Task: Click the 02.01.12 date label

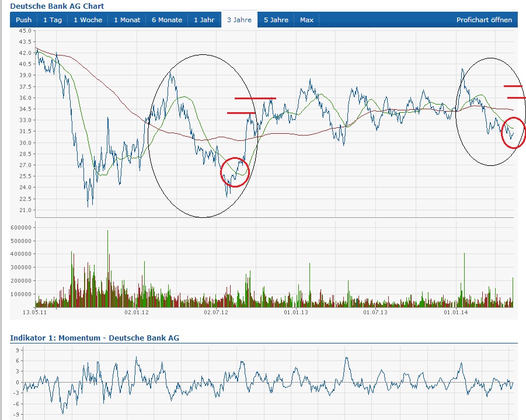Action: (x=137, y=313)
